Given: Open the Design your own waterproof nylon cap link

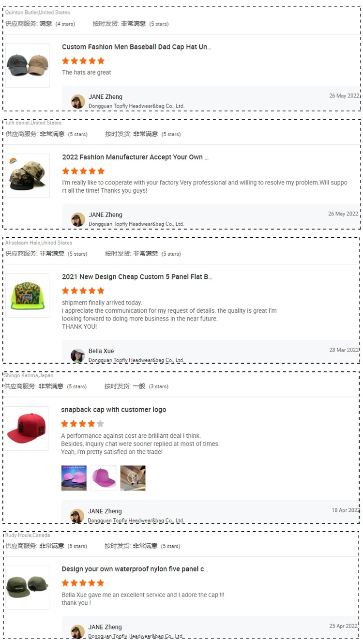Looking at the screenshot, I should coord(135,569).
